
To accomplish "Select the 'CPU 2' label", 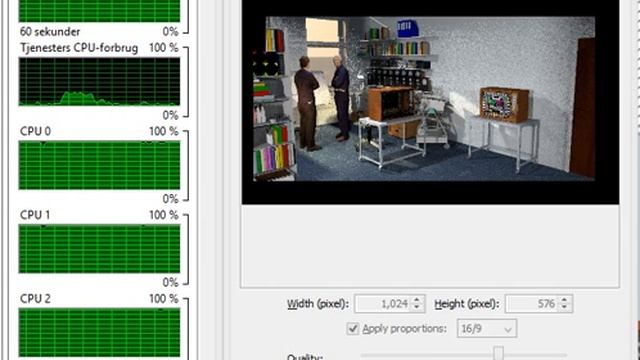I will (35, 299).
